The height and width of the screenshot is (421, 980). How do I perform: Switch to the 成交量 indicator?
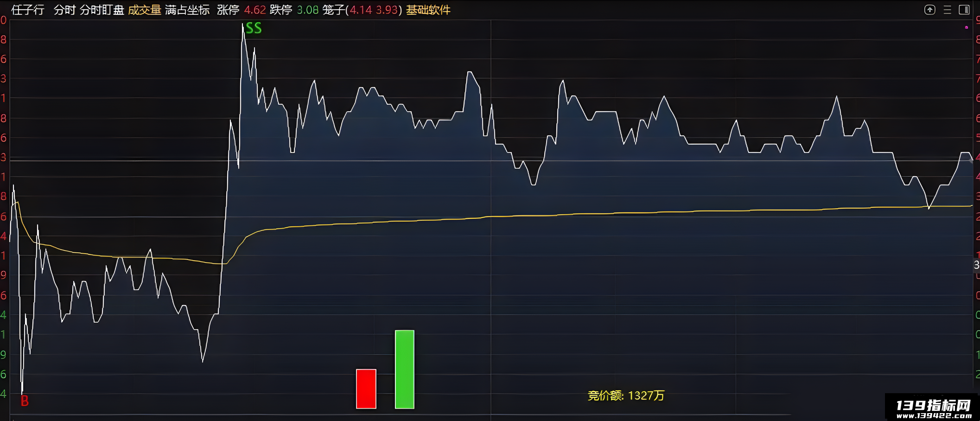point(145,10)
